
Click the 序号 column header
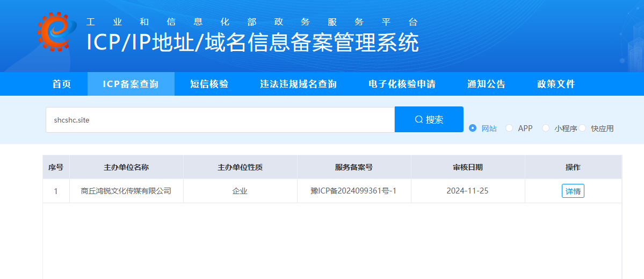point(56,167)
